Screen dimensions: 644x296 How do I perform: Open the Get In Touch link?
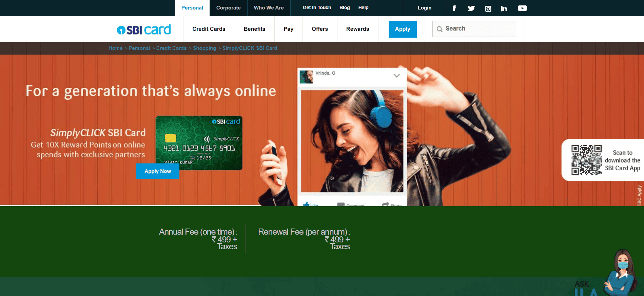(317, 7)
